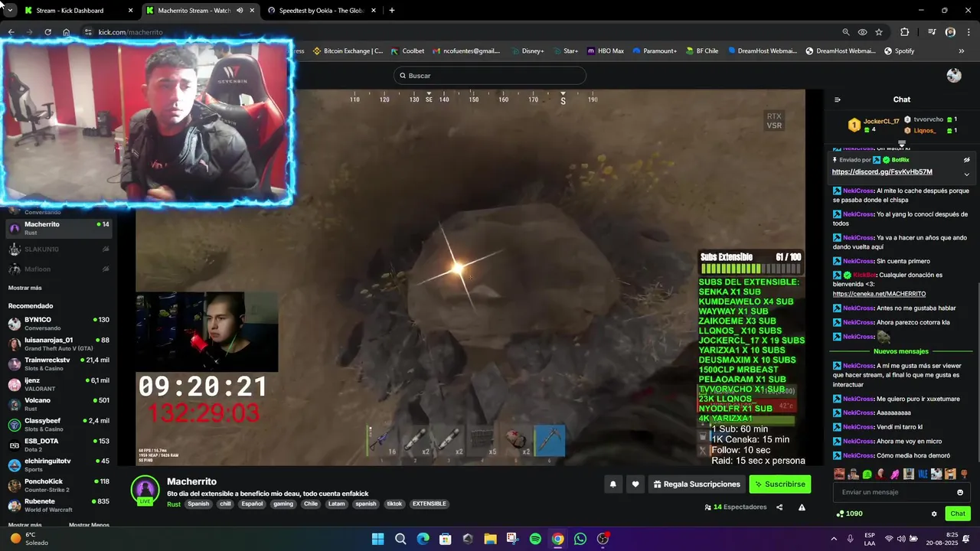Select Macherrito in the followed sidebar
The image size is (980, 551).
click(60, 228)
